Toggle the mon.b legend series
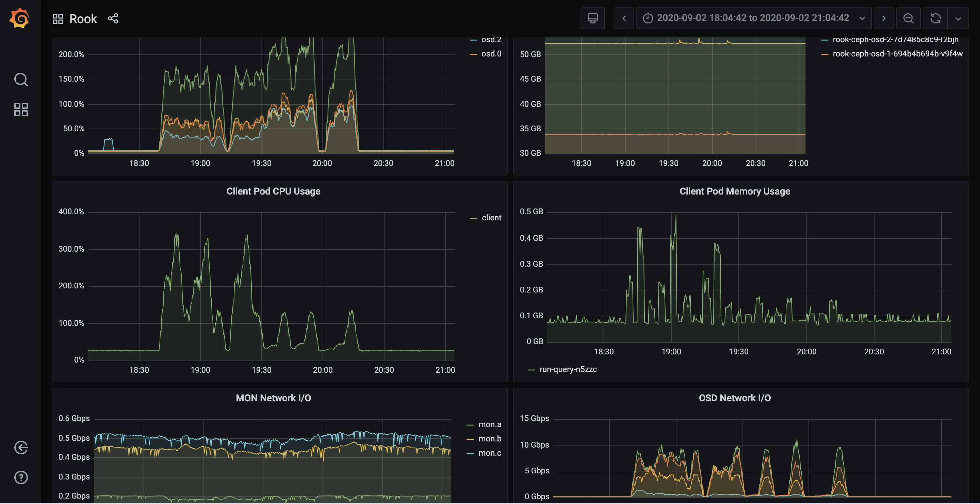The image size is (980, 504). (490, 439)
